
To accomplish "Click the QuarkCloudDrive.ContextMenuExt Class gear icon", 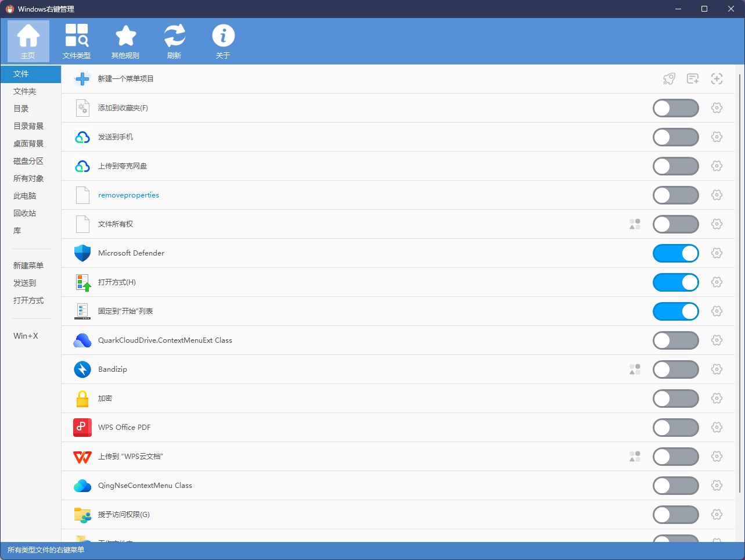I will pos(717,340).
